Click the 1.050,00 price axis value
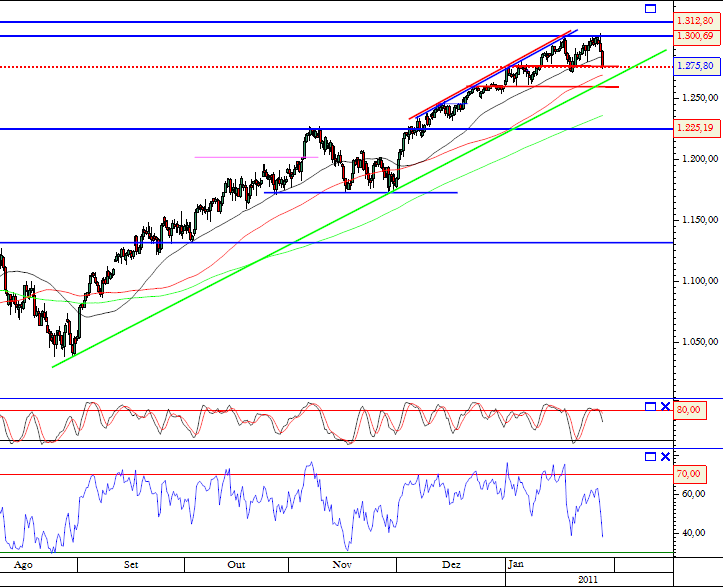Image resolution: width=723 pixels, height=587 pixels. tap(700, 342)
